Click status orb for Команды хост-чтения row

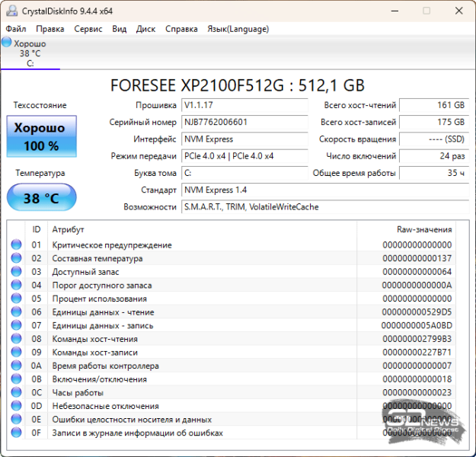point(17,339)
